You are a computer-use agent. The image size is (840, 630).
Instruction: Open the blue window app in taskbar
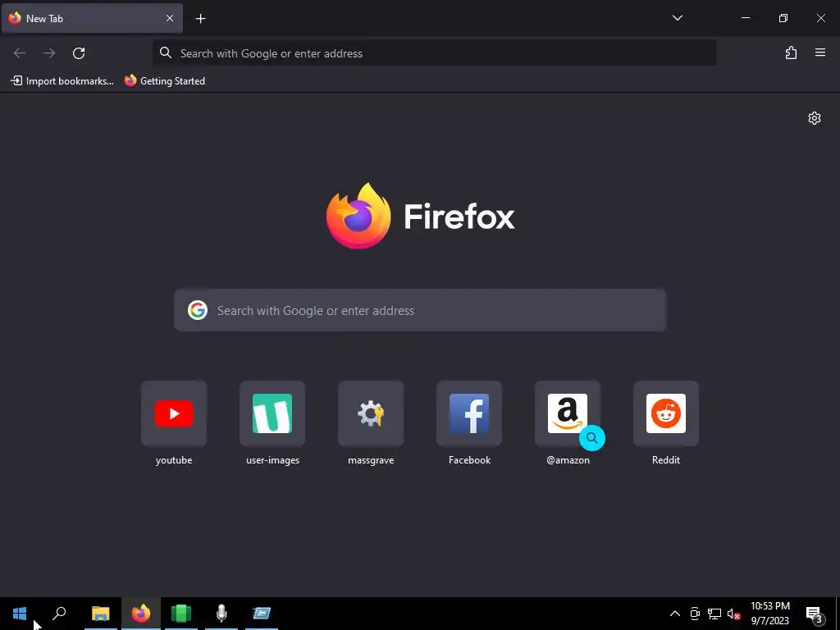[262, 614]
